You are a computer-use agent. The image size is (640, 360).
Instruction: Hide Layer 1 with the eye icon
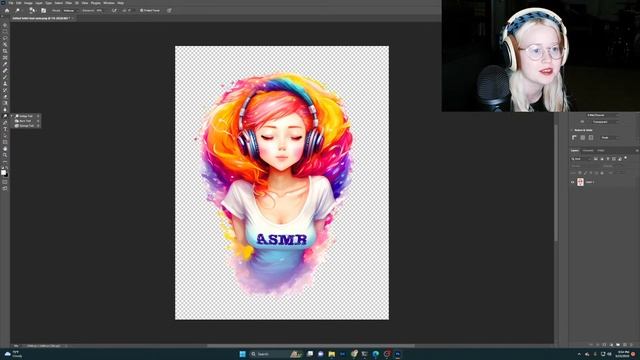pyautogui.click(x=573, y=182)
